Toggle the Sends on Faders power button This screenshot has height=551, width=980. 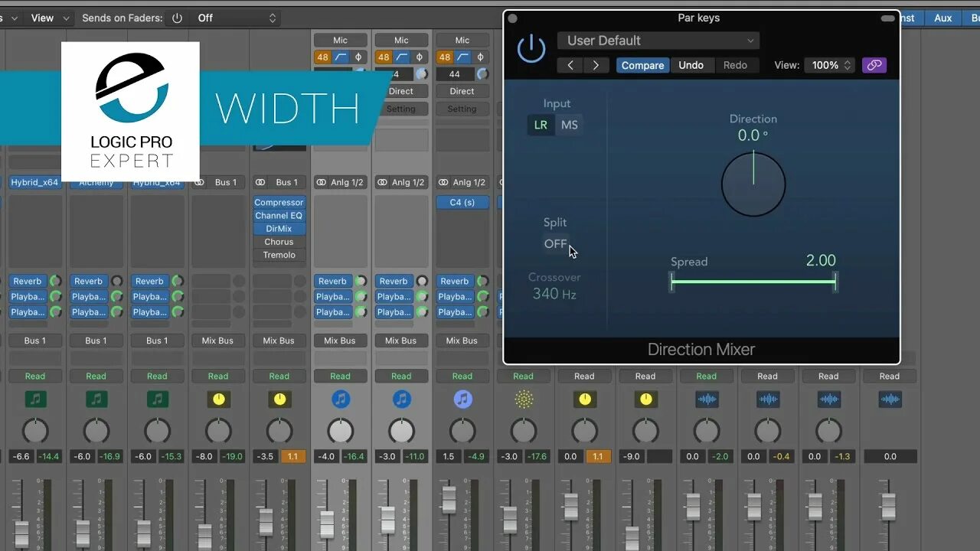pyautogui.click(x=177, y=18)
